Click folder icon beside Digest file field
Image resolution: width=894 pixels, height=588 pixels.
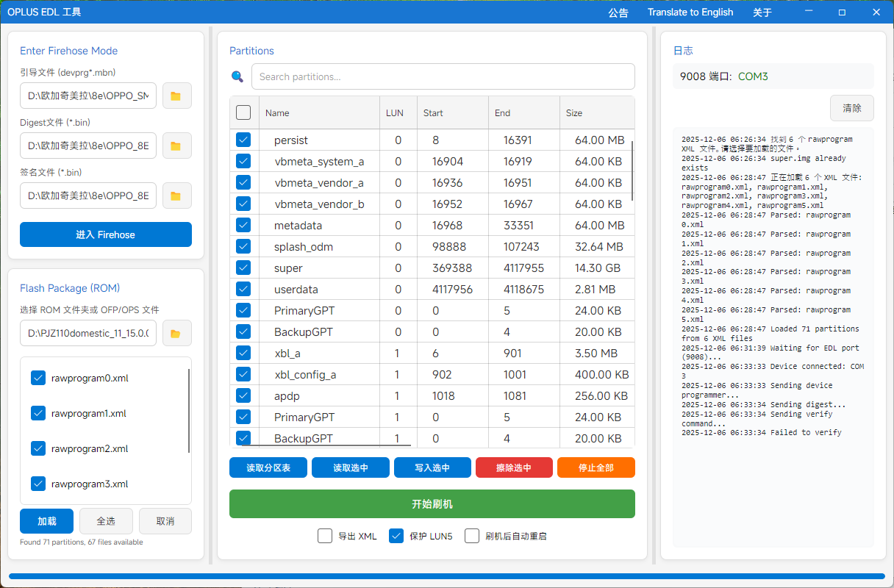176,146
